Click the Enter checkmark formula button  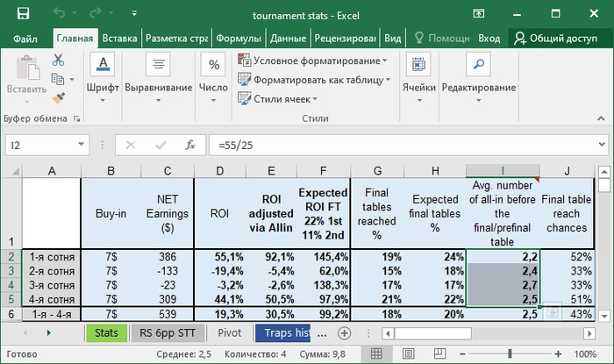[x=161, y=146]
